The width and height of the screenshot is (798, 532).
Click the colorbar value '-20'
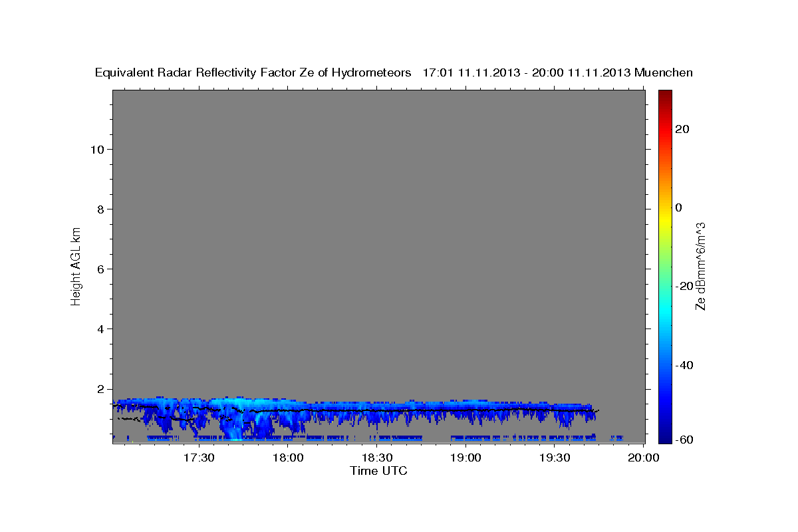pos(684,286)
